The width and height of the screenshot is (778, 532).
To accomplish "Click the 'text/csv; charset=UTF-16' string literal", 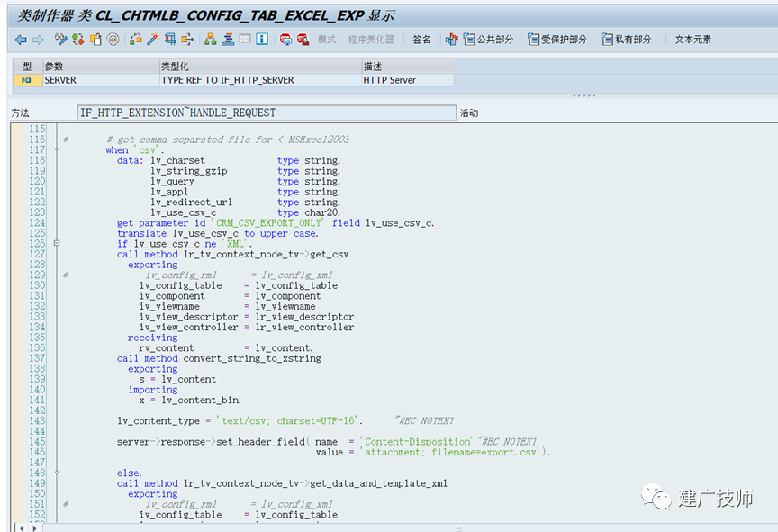I will tap(288, 421).
